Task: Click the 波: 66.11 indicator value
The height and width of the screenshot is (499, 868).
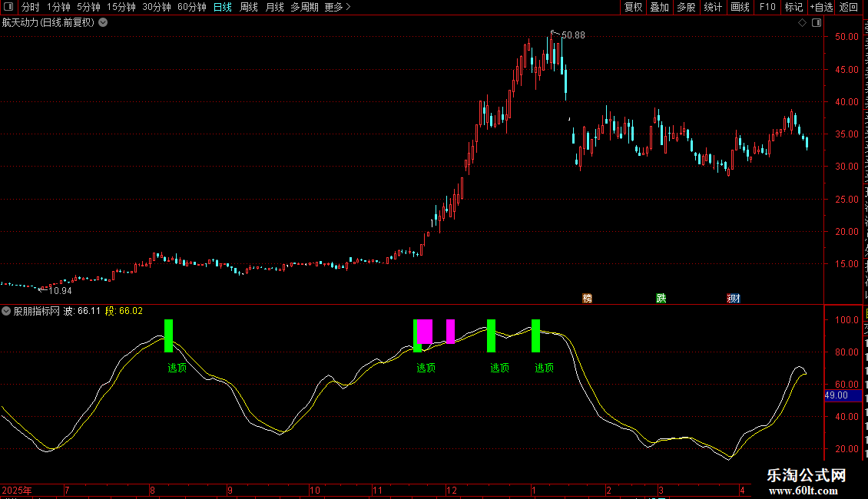Action: click(82, 311)
